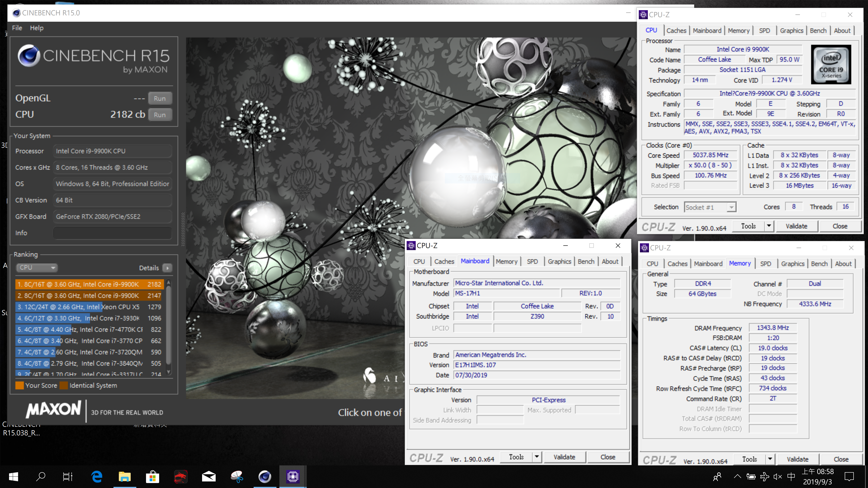Open the Details arrow in Ranking
Viewport: 868px width, 488px height.
167,268
